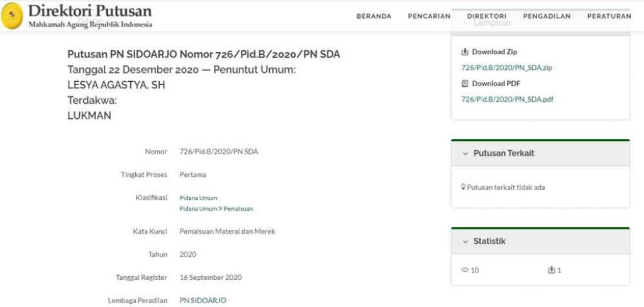Open the Pidana Umum classification link

tap(198, 198)
